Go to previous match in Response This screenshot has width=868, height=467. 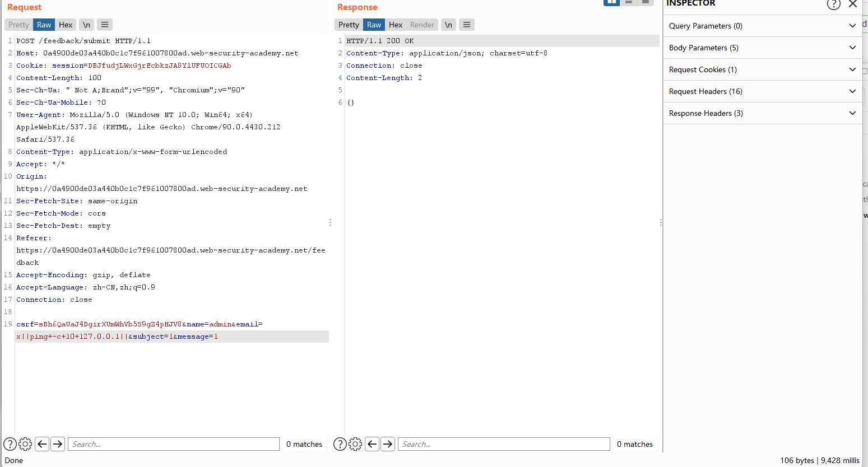372,444
